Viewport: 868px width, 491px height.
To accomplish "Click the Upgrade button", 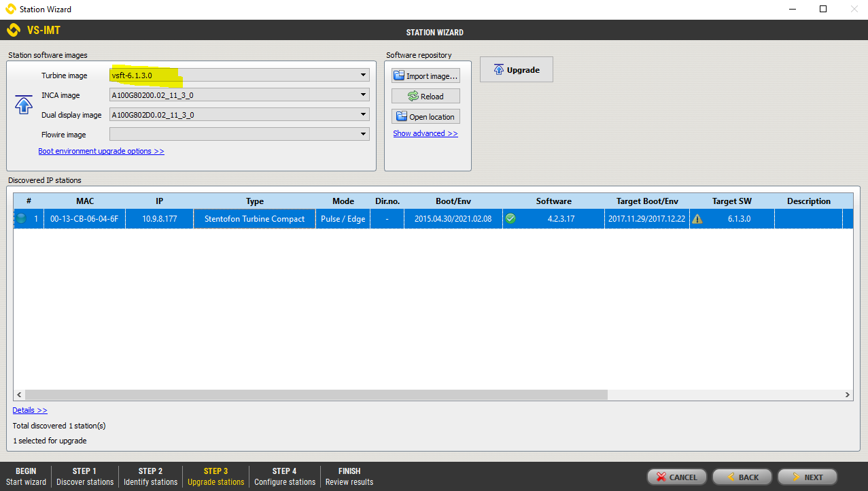I will click(x=516, y=69).
